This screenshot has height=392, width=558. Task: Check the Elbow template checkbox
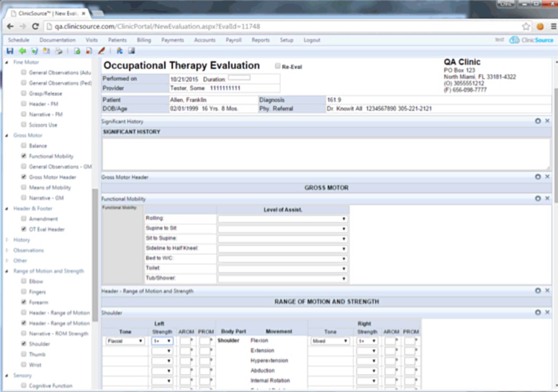pos(24,281)
